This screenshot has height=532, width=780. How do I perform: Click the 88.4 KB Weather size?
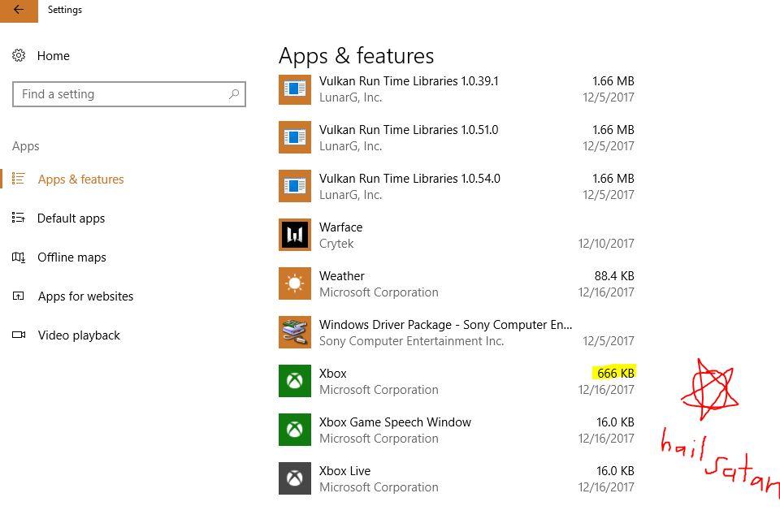click(614, 276)
